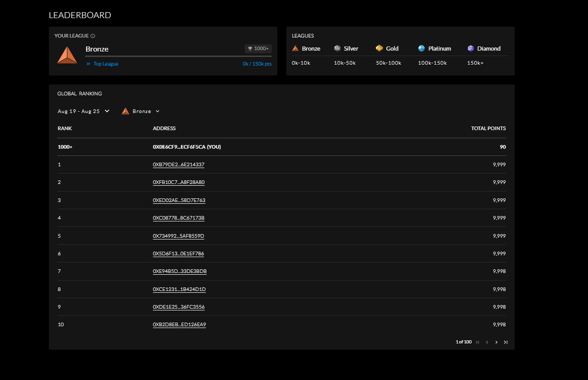Viewport: 588px width, 380px height.
Task: Go to the first page of rankings
Action: (478, 342)
